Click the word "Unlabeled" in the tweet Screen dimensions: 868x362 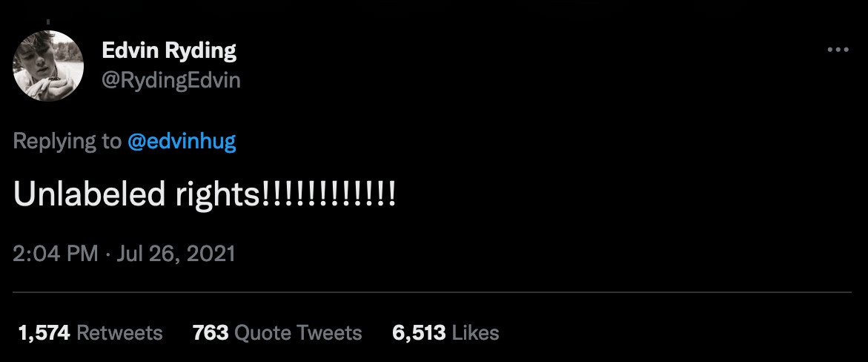pos(82,194)
